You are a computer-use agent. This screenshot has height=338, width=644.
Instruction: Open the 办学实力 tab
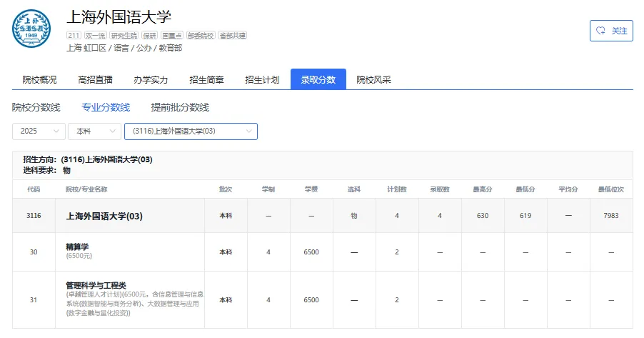coord(151,79)
